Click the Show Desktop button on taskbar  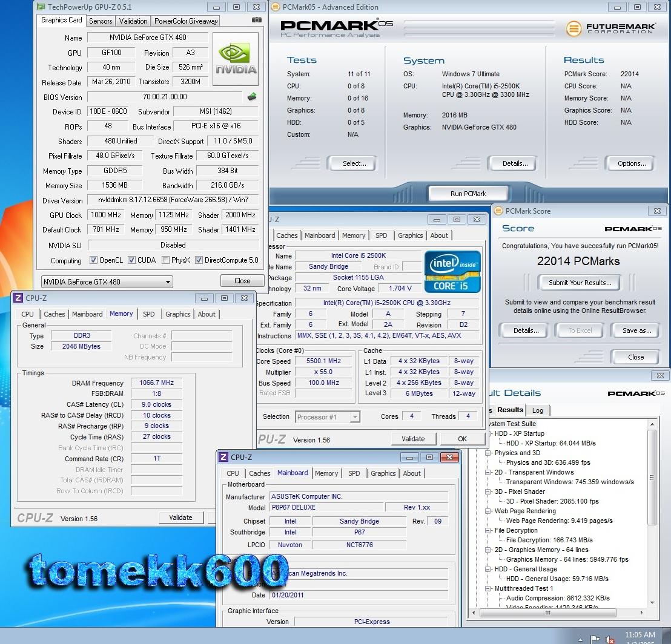coord(667,636)
